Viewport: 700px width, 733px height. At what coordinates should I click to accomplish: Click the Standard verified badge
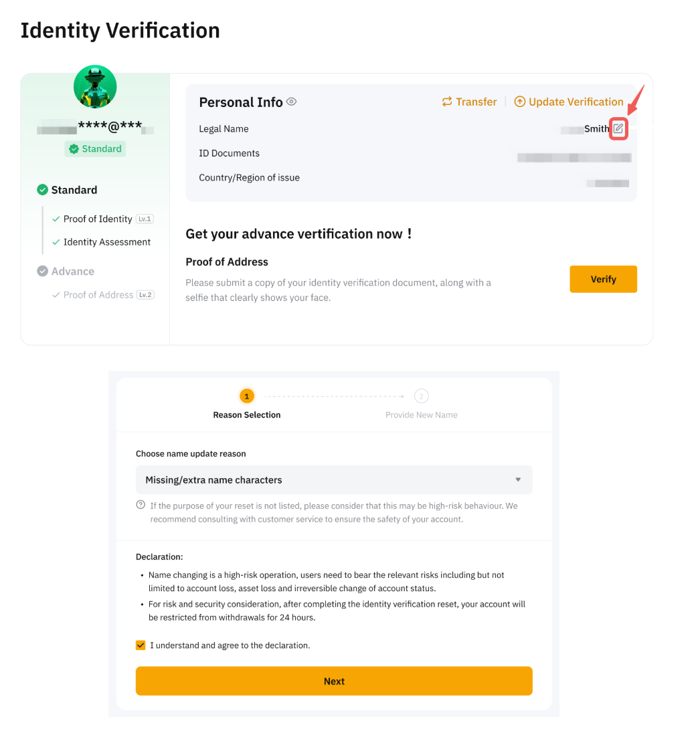[95, 149]
